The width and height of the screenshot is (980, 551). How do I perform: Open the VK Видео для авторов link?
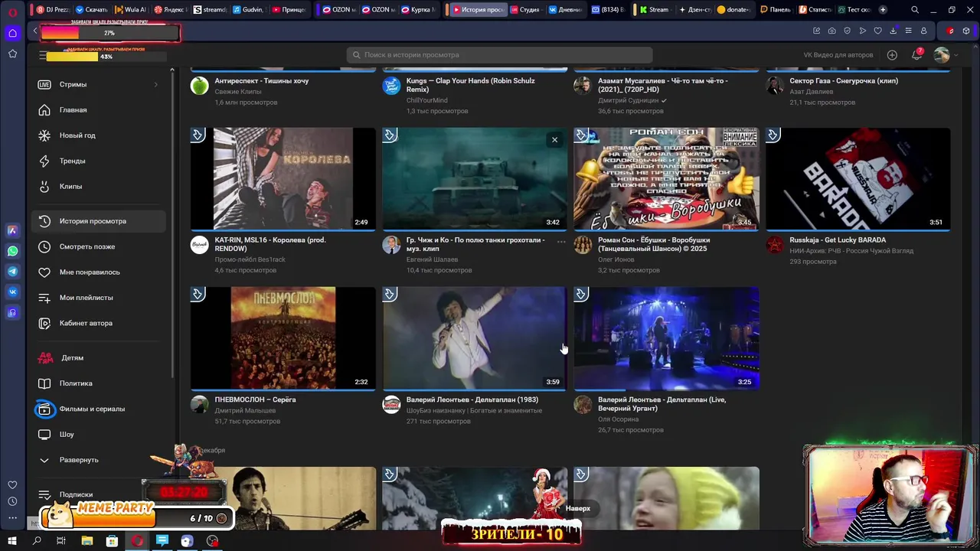tap(838, 55)
